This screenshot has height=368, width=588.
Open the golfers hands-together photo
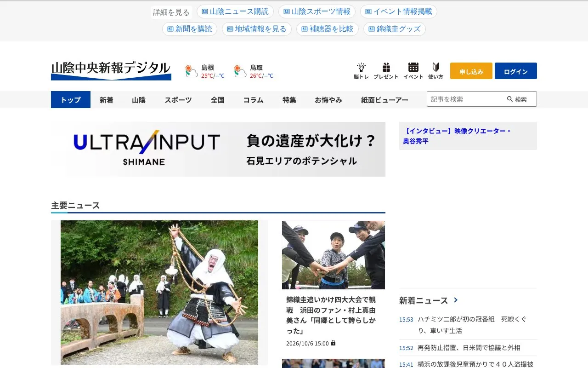pos(334,255)
